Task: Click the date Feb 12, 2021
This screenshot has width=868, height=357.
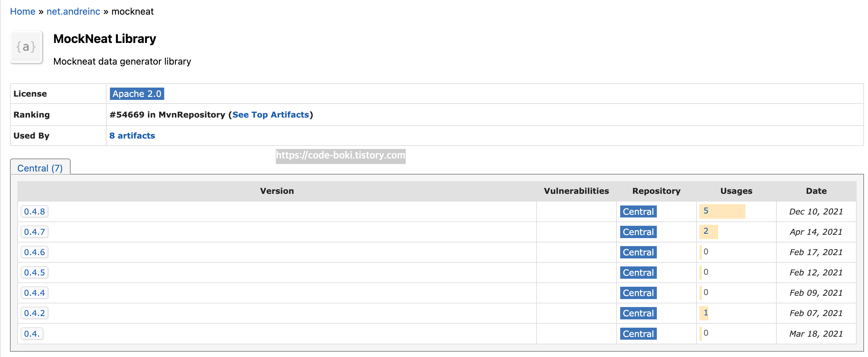Action: tap(816, 272)
